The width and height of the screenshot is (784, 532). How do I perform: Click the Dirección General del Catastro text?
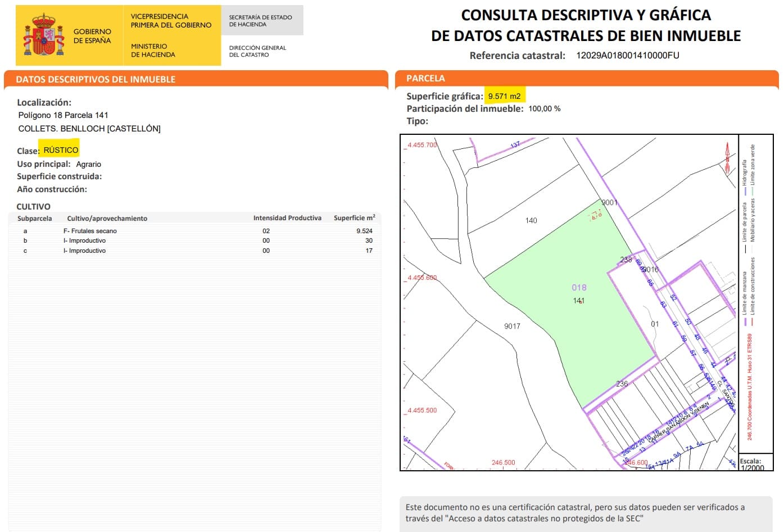click(x=257, y=51)
